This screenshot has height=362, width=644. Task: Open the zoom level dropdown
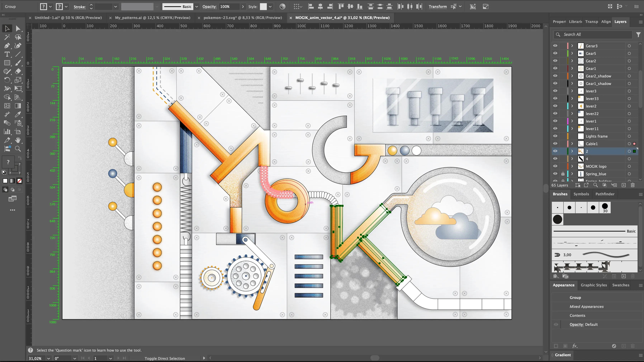tap(49, 358)
